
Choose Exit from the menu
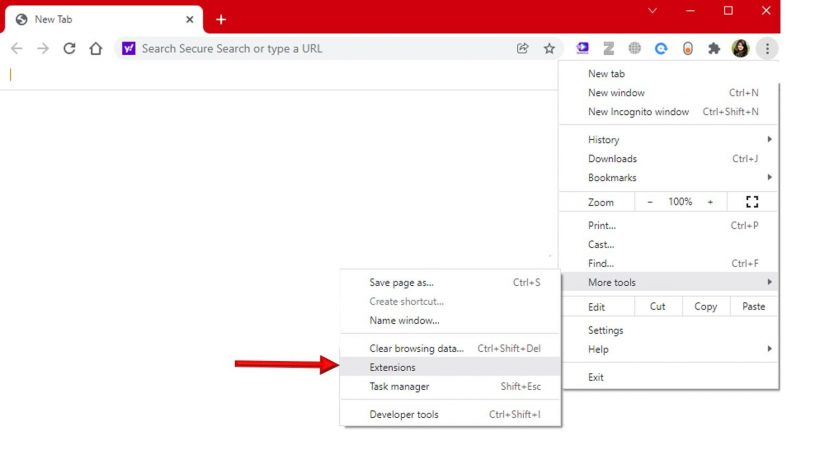(669, 377)
